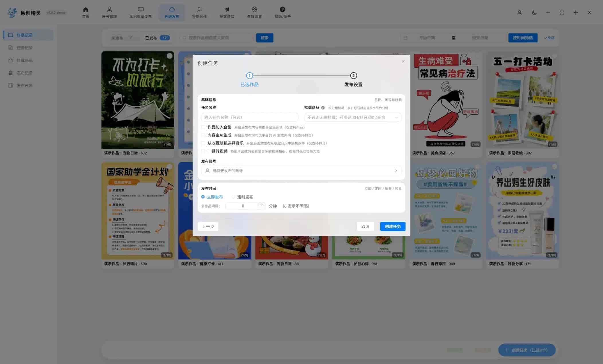Tick the selection circle on 家居收纳 · 892 card
Image resolution: width=603 pixels, height=364 pixels.
(555, 56)
